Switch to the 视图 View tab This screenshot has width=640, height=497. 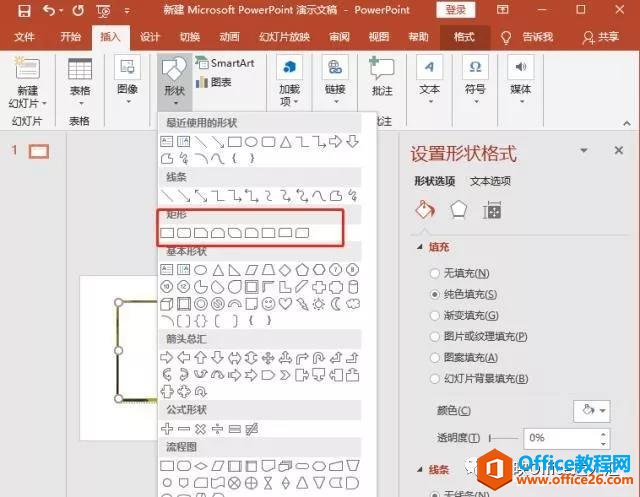coord(379,37)
